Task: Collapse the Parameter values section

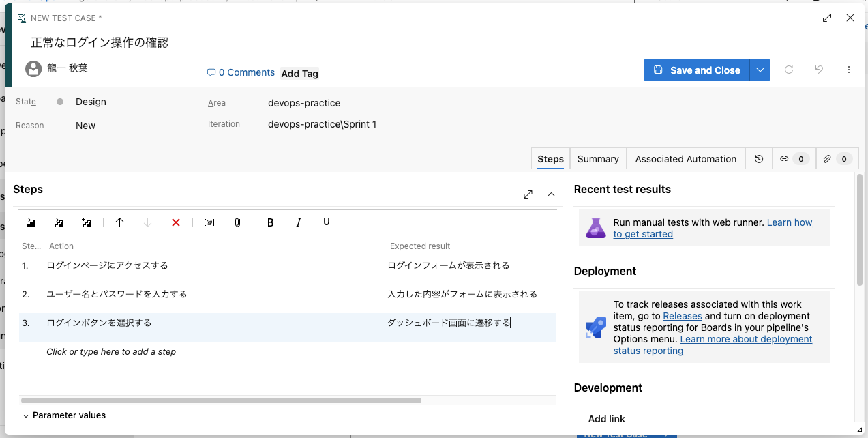Action: tap(26, 415)
